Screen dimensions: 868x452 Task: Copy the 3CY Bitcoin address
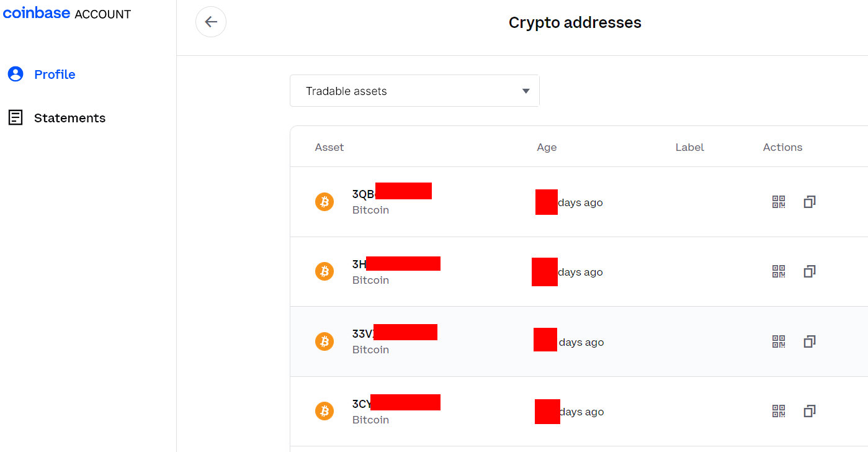tap(809, 410)
